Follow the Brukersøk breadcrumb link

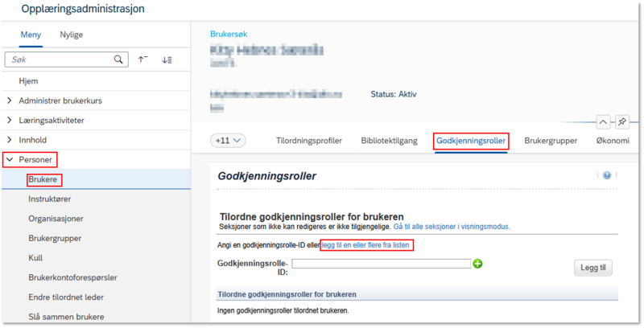pyautogui.click(x=229, y=34)
